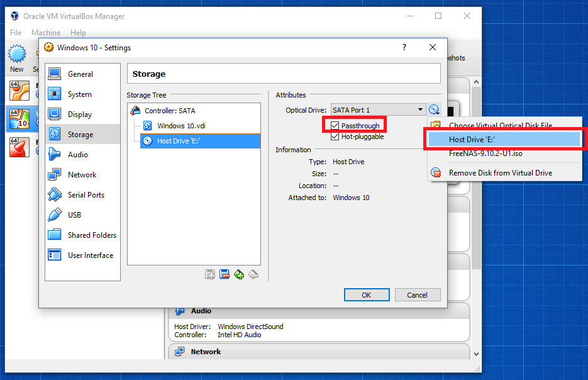
Task: Click the VirtualBox logo in title bar
Action: pyautogui.click(x=14, y=16)
